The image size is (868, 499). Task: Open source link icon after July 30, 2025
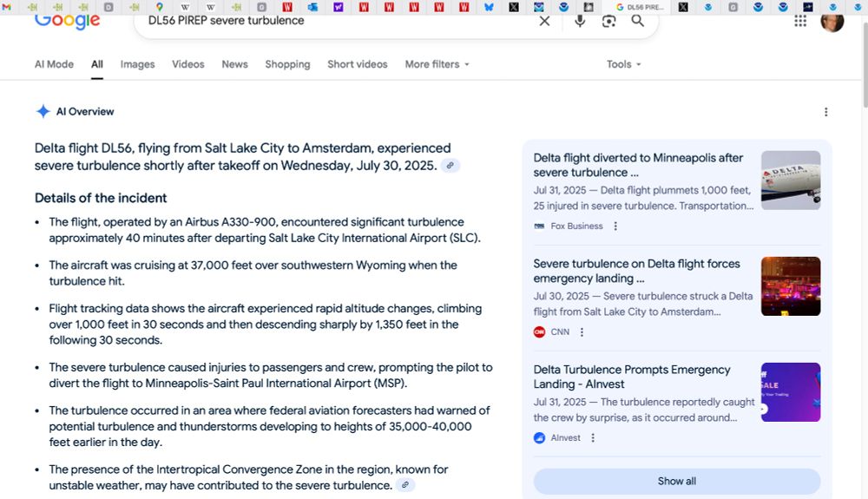tap(450, 166)
